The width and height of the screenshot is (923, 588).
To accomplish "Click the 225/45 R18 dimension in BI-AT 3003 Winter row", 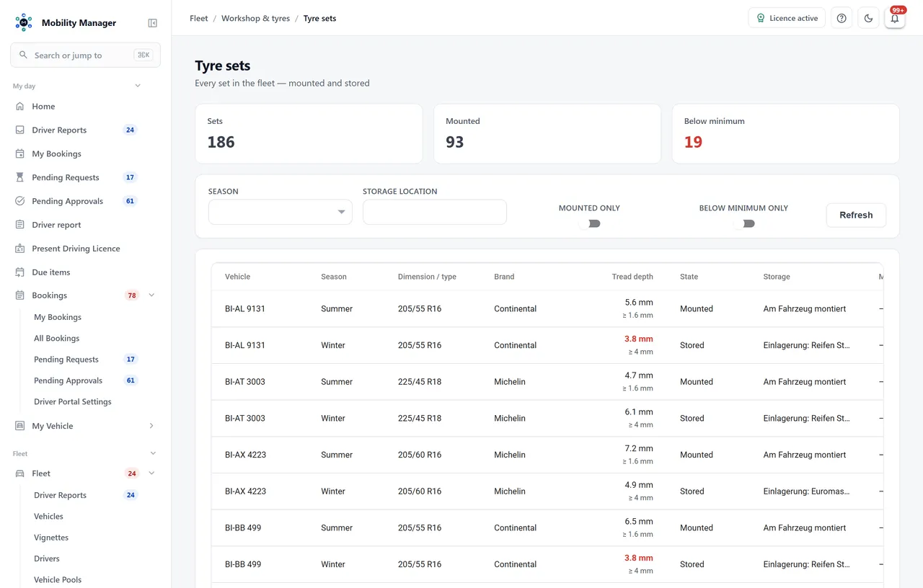I will [x=420, y=419].
